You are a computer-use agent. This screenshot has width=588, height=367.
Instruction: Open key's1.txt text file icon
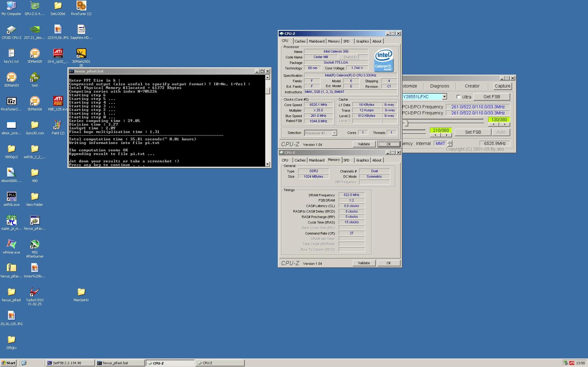click(11, 56)
